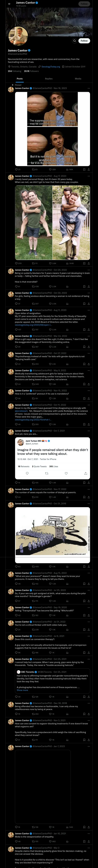Expand options menu on Oct 7, 2021 tweet
This screenshot has height=868, width=98.
point(89,431)
